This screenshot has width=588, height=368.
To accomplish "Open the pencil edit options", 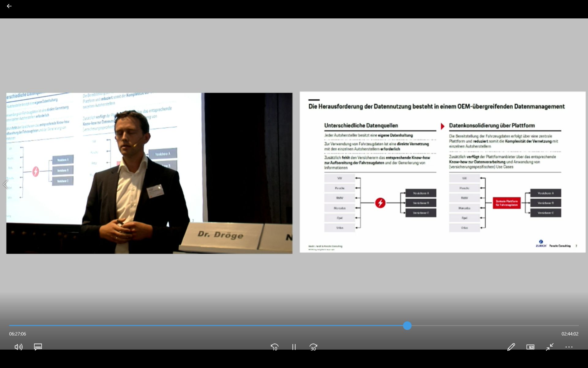I will pyautogui.click(x=511, y=347).
